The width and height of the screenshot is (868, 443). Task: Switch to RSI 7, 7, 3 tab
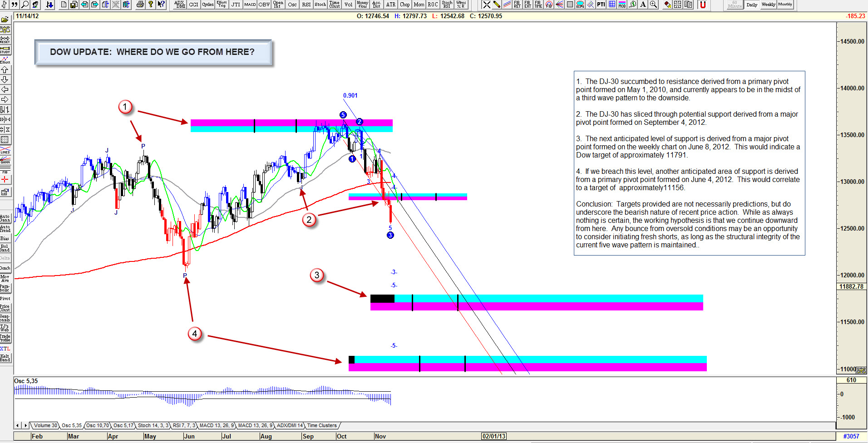point(184,425)
